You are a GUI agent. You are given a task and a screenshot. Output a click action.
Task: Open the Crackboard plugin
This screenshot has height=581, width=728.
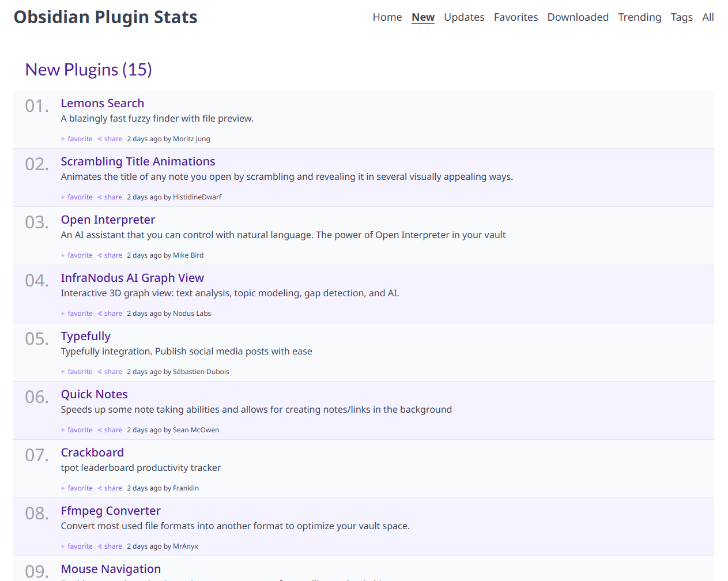pos(92,452)
